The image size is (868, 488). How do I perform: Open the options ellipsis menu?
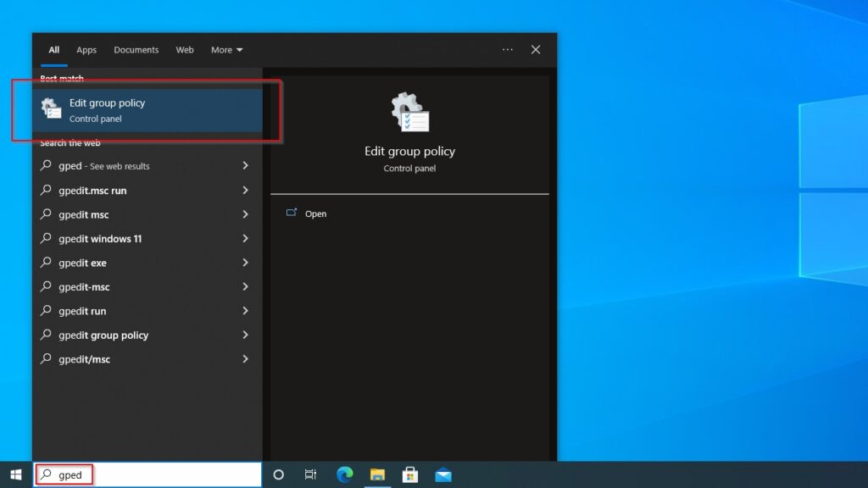(x=507, y=50)
